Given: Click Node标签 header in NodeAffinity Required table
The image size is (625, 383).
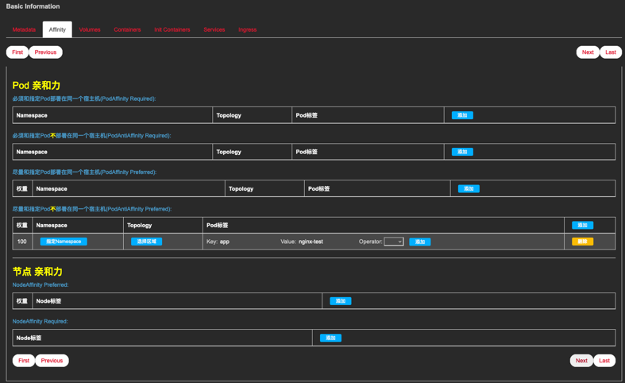Looking at the screenshot, I should [x=29, y=338].
